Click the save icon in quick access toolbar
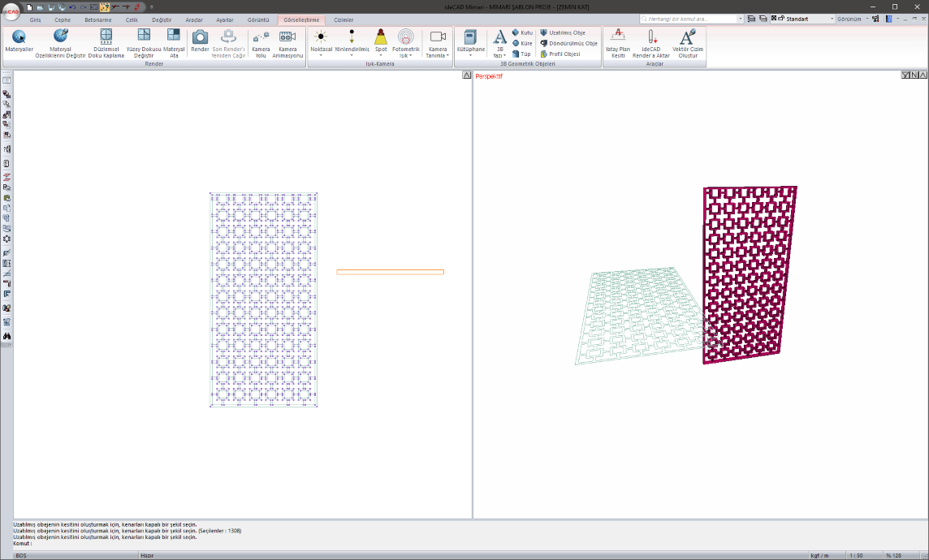Image resolution: width=929 pixels, height=560 pixels. [50, 6]
